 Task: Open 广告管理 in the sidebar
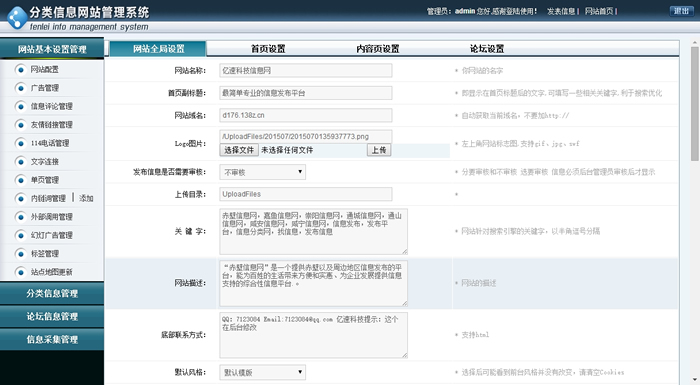45,88
